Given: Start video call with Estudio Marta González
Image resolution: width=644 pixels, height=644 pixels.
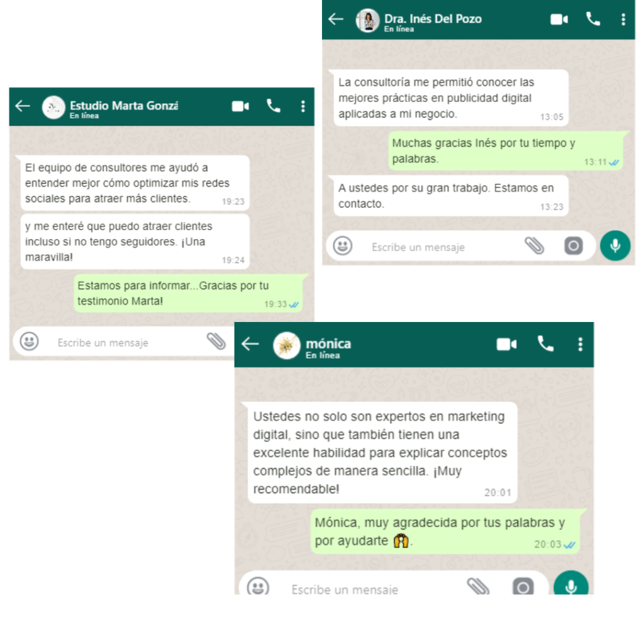Looking at the screenshot, I should point(240,106).
